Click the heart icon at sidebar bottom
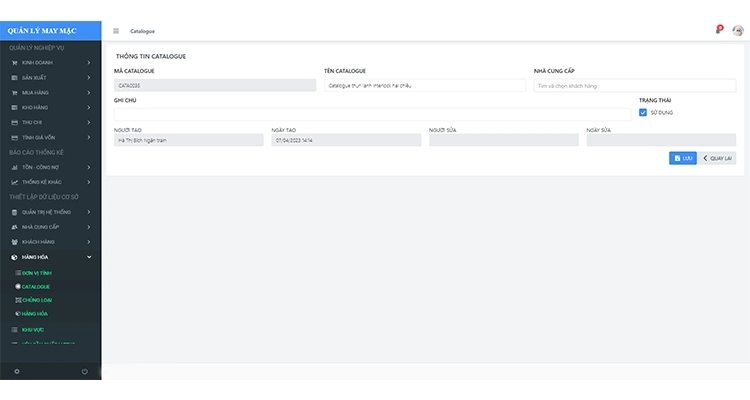Viewport: 750px width, 400px height. pos(84,371)
